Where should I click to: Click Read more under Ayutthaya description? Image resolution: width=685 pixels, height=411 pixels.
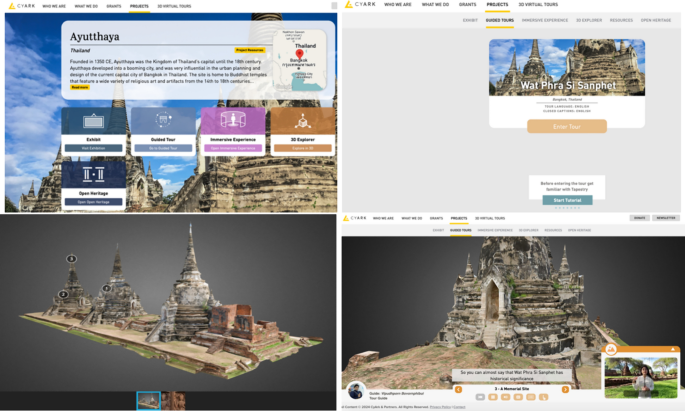pyautogui.click(x=80, y=87)
